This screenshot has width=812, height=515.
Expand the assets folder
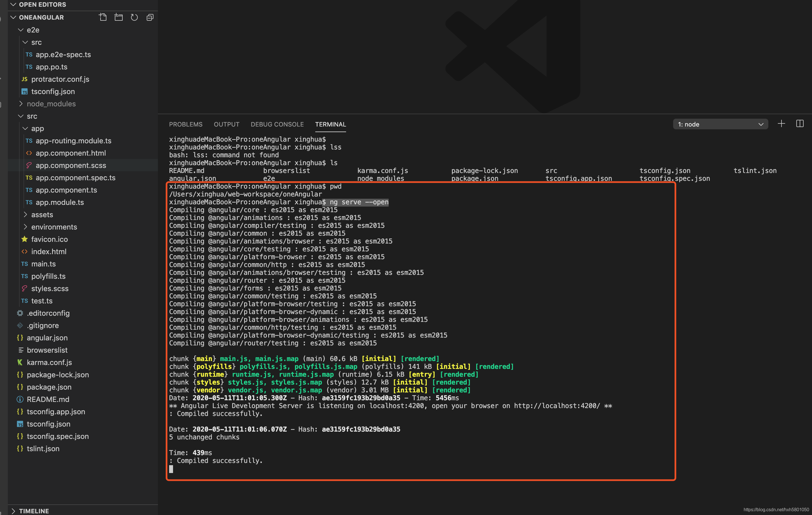[x=42, y=215]
